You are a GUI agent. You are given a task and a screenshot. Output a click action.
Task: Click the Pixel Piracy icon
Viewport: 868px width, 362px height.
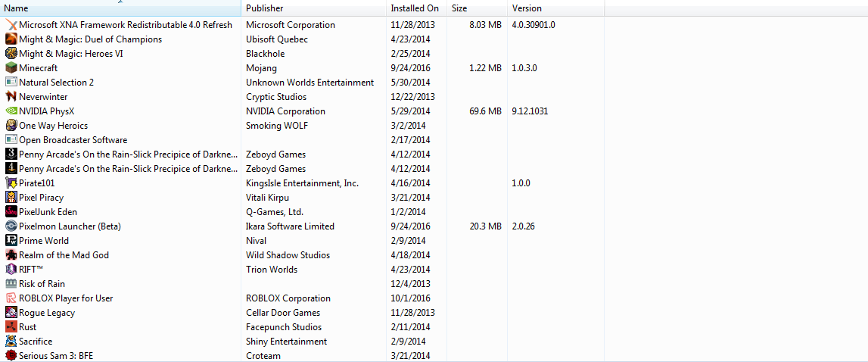click(x=11, y=198)
